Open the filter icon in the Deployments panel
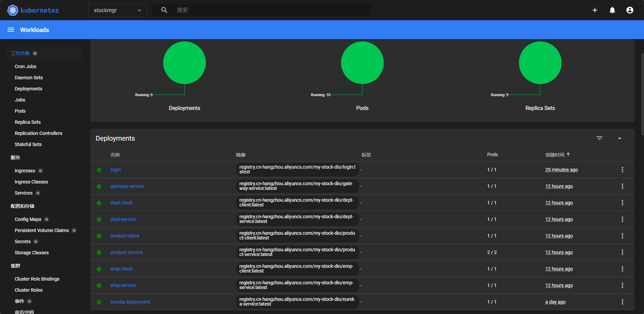 tap(600, 138)
